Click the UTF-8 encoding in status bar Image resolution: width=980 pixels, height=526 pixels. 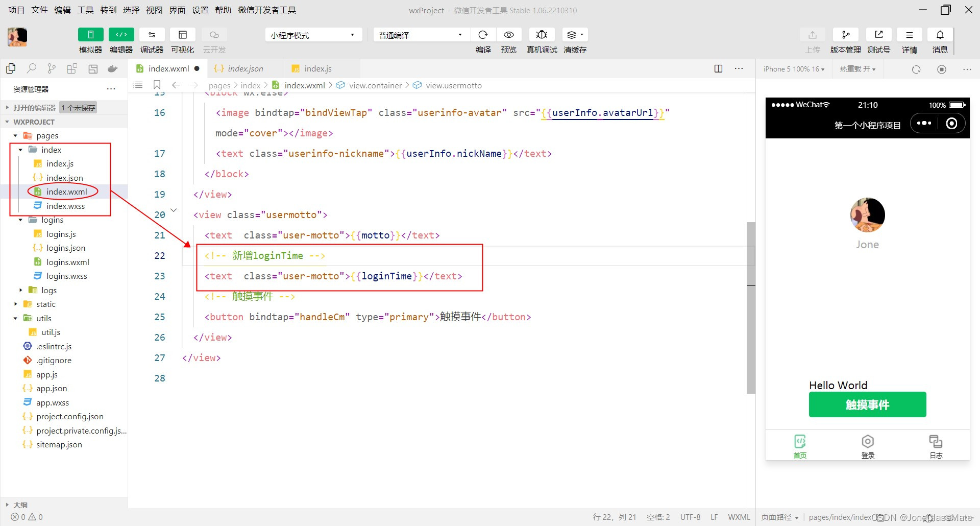pos(690,517)
